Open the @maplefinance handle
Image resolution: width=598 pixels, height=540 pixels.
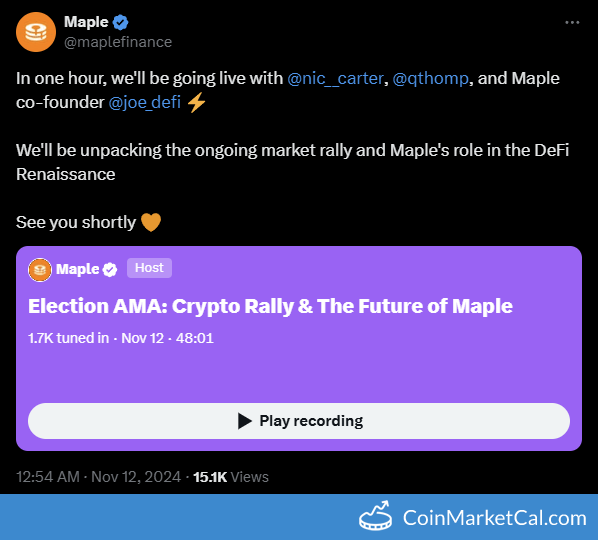118,42
